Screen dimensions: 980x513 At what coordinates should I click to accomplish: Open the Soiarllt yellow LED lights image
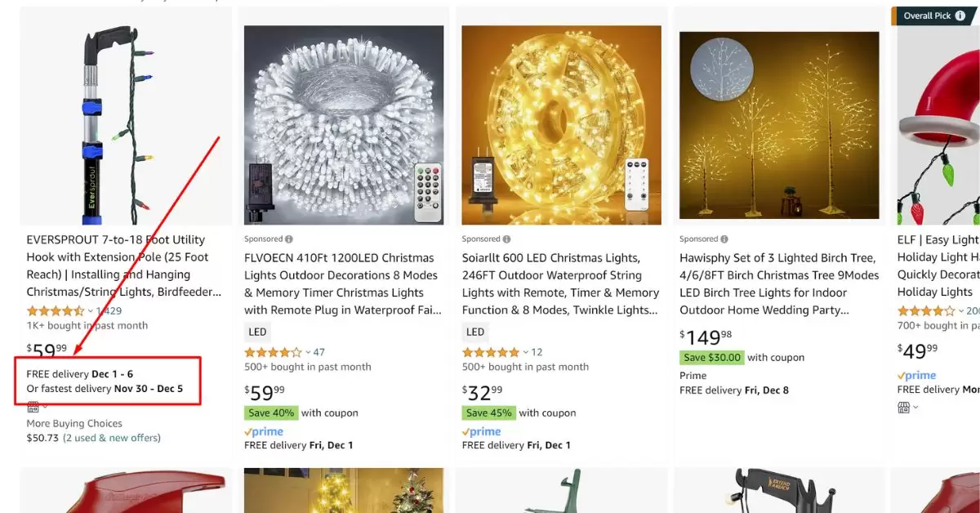[x=561, y=125]
